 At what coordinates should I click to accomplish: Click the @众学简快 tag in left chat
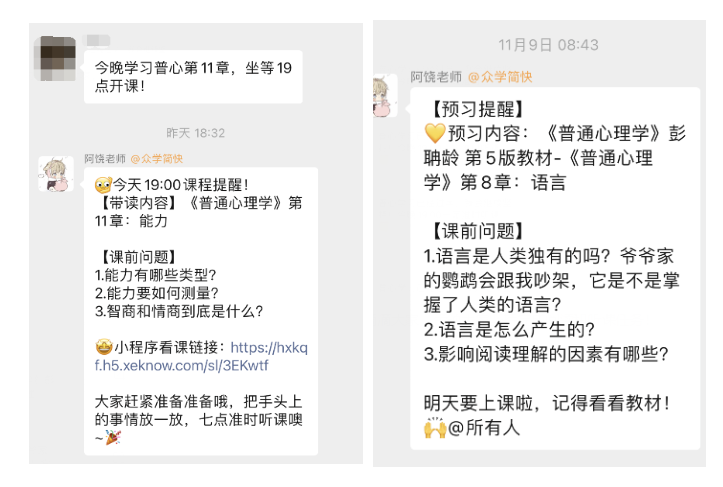pos(157,159)
